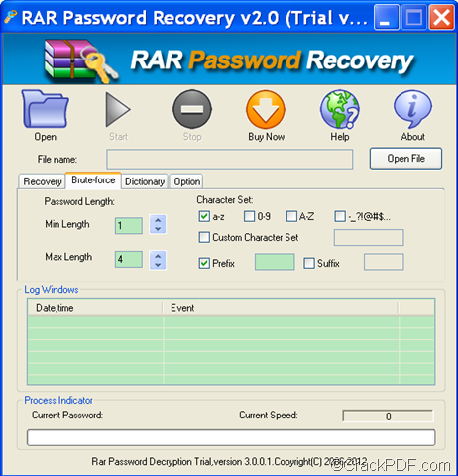
Task: Click the key icon in title bar
Action: pyautogui.click(x=11, y=17)
